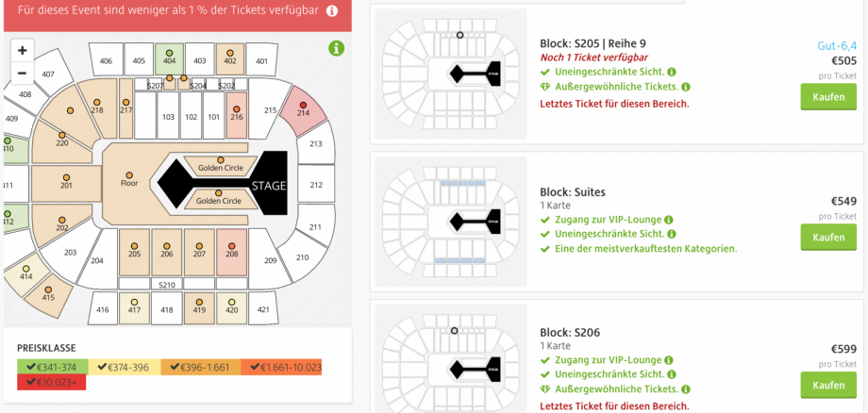Buy the Block S206 ticket for €599
Viewport: 868px width, 413px height.
pyautogui.click(x=828, y=386)
